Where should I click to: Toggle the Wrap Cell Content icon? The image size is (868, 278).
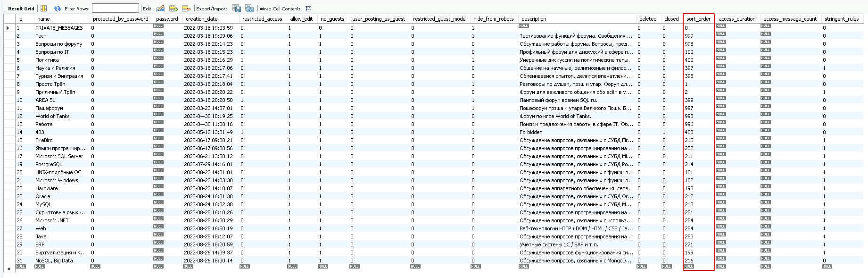pyautogui.click(x=308, y=8)
